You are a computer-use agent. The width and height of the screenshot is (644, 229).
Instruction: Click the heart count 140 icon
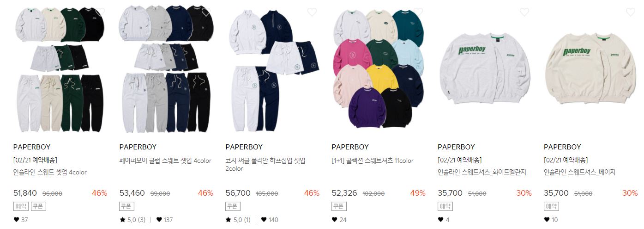pyautogui.click(x=264, y=220)
